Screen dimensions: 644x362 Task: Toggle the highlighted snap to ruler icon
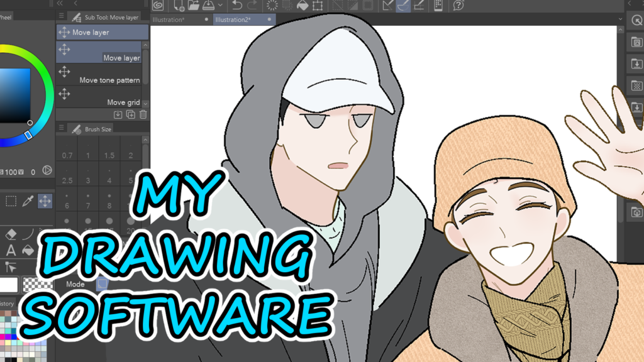[x=403, y=6]
